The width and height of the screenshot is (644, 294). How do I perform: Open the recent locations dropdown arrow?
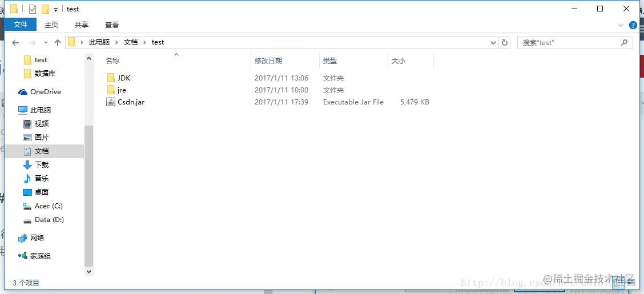(x=46, y=42)
